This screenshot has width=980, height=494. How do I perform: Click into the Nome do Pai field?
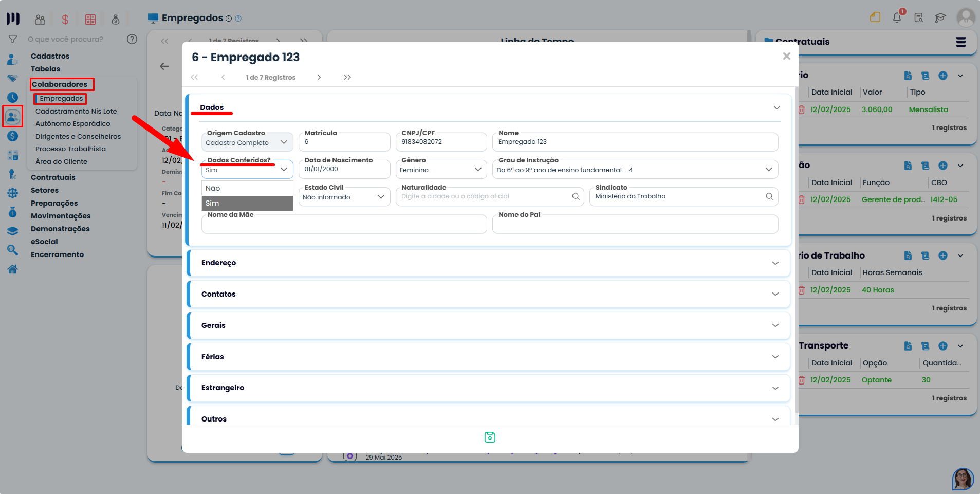[x=635, y=224]
